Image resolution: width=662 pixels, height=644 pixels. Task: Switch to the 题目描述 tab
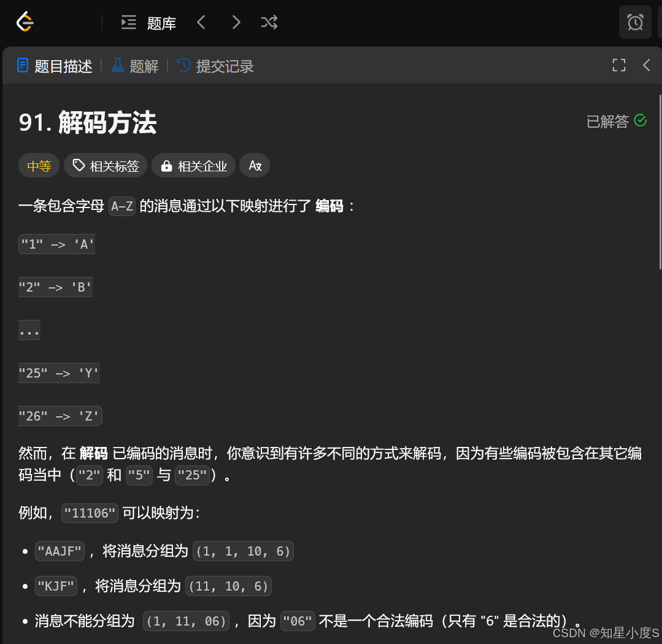tap(55, 66)
